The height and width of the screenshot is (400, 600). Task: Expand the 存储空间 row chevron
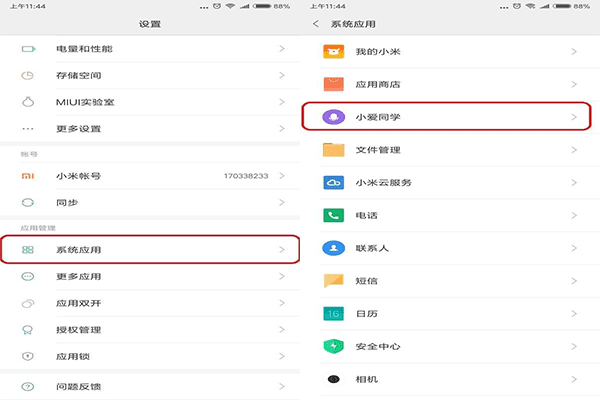click(282, 75)
